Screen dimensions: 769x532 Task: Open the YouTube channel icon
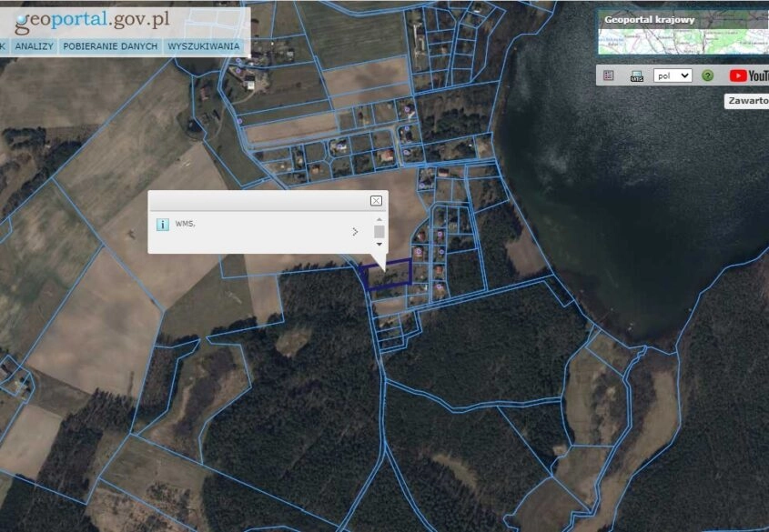click(x=748, y=76)
